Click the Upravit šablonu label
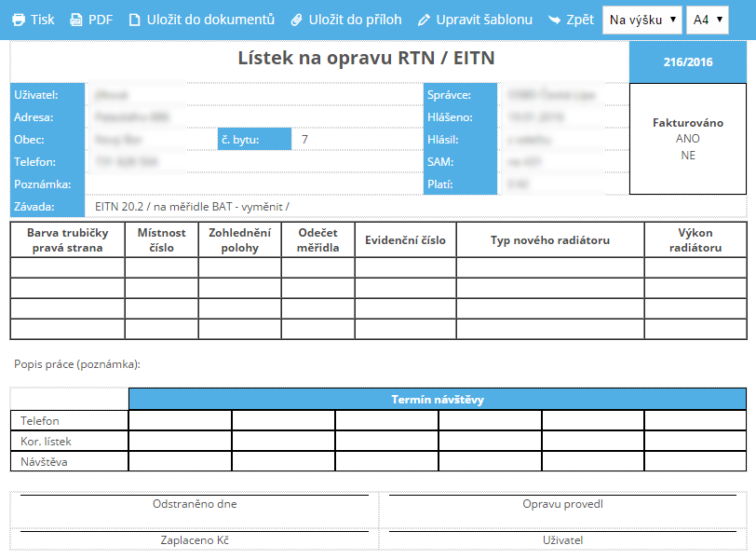Viewport: 756px width, 559px height. (484, 20)
